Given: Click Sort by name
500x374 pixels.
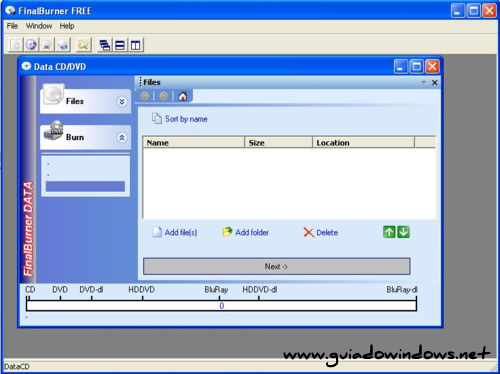Looking at the screenshot, I should point(180,119).
